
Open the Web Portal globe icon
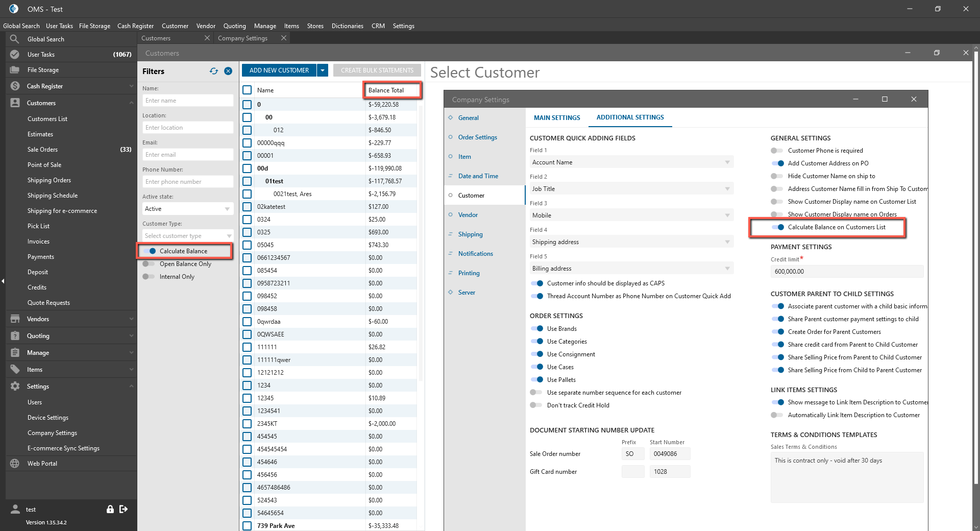click(x=15, y=463)
